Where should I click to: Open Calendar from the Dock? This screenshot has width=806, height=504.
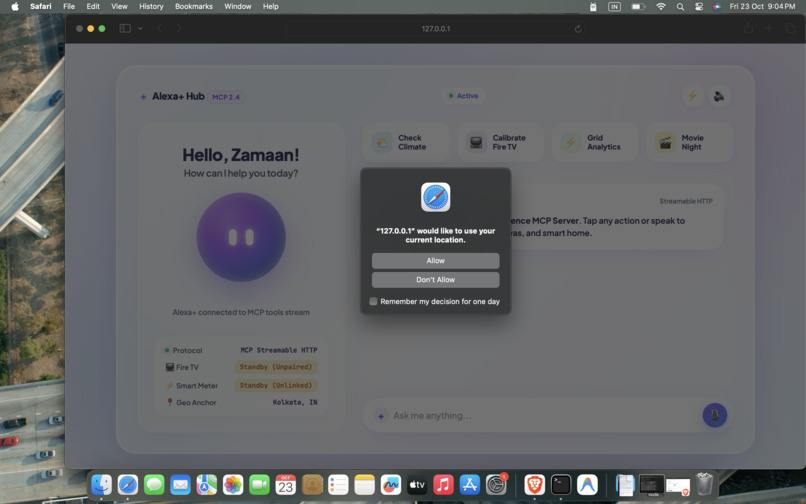(x=286, y=484)
